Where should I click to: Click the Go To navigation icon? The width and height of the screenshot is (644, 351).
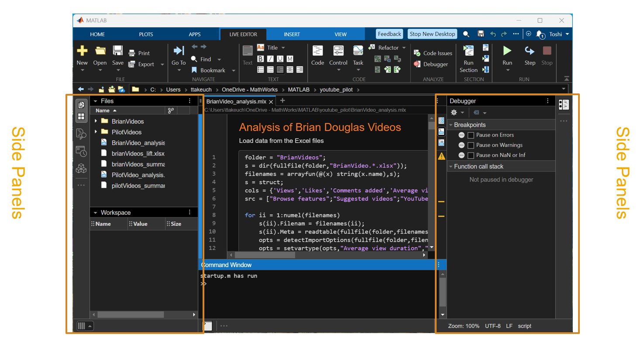[179, 51]
